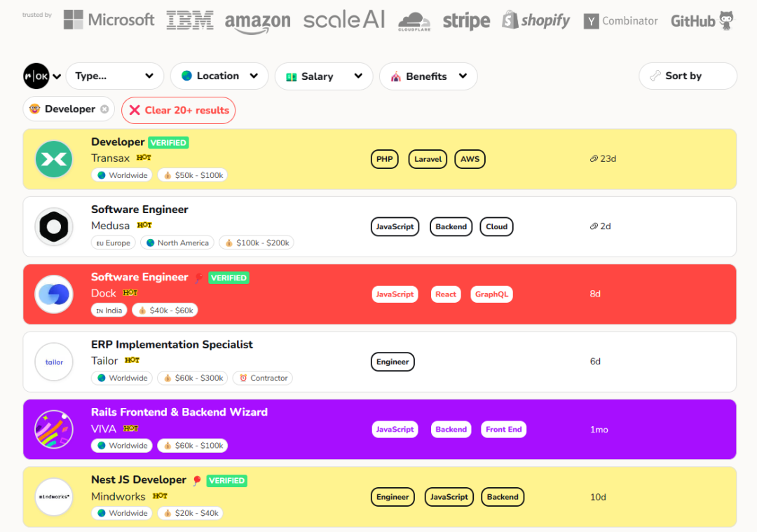
Task: Click the Cloudflare logo
Action: tap(414, 22)
